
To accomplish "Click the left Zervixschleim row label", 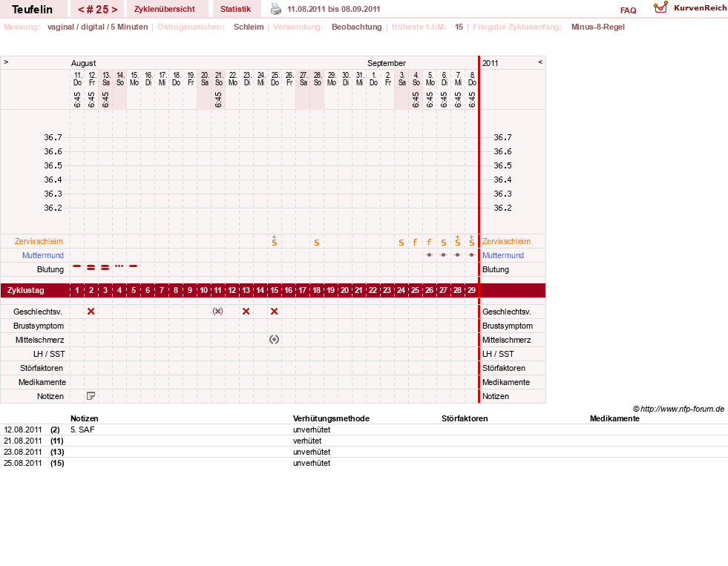I will [x=39, y=241].
